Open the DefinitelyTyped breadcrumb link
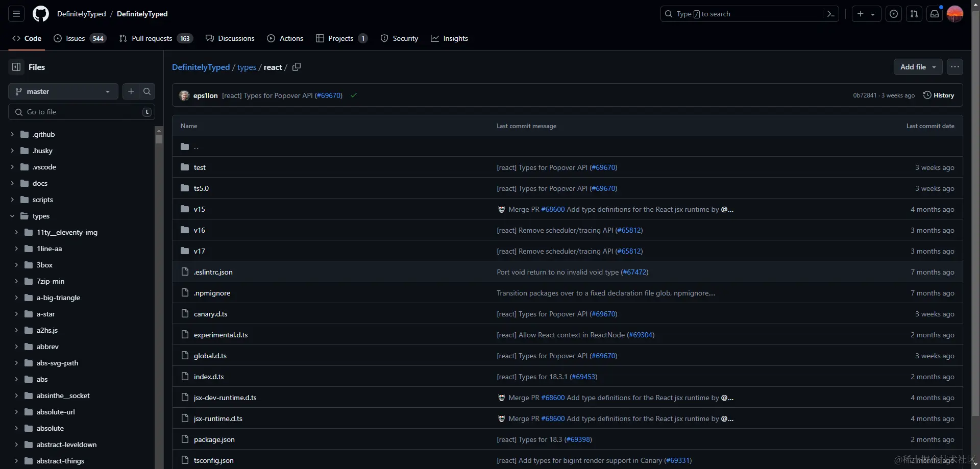Screen dimensions: 980x469 click(201, 67)
